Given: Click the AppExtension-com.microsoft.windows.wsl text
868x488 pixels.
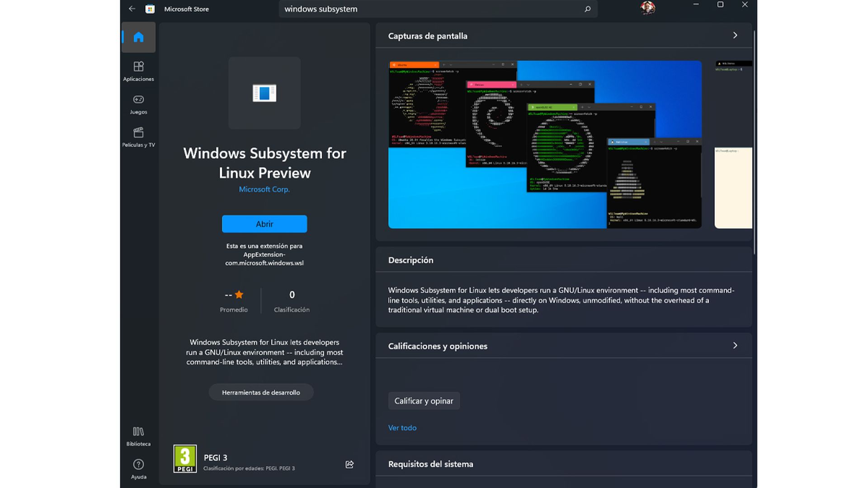Looking at the screenshot, I should pos(264,258).
